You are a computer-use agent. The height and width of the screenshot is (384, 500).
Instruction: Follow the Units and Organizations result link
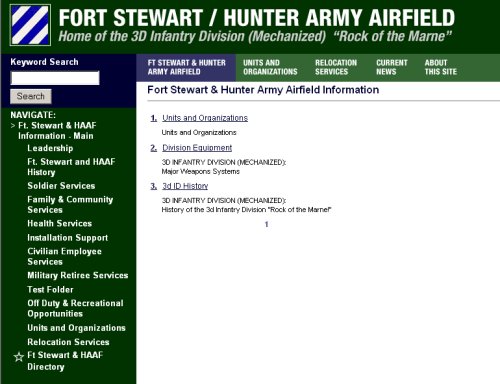205,118
